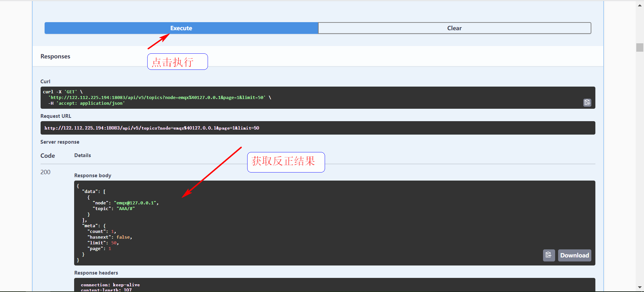Click the Details column header

point(83,155)
